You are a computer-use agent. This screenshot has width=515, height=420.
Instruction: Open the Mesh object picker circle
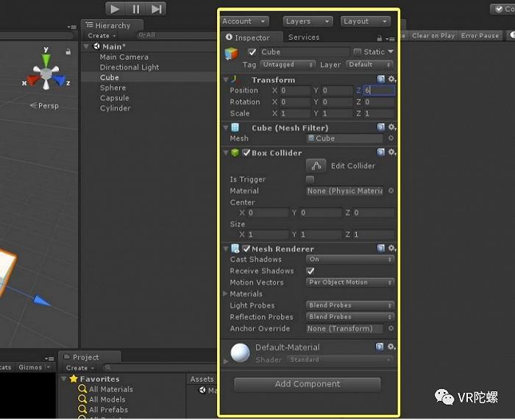point(391,138)
